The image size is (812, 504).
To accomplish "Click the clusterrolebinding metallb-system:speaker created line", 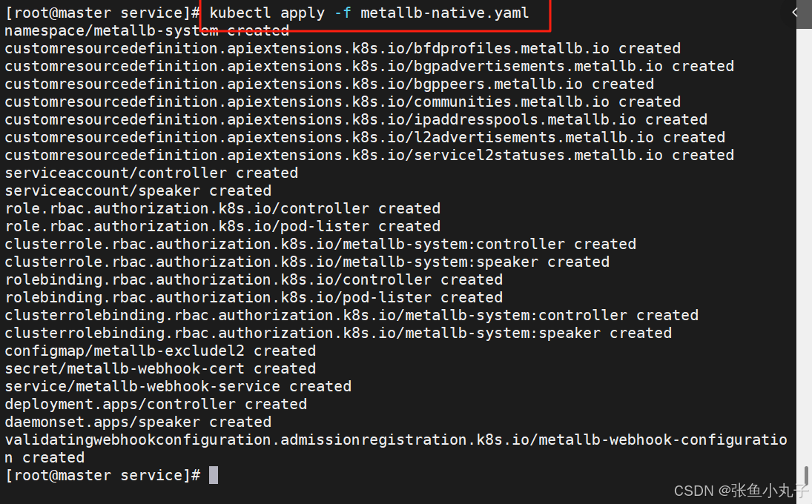I will click(338, 333).
